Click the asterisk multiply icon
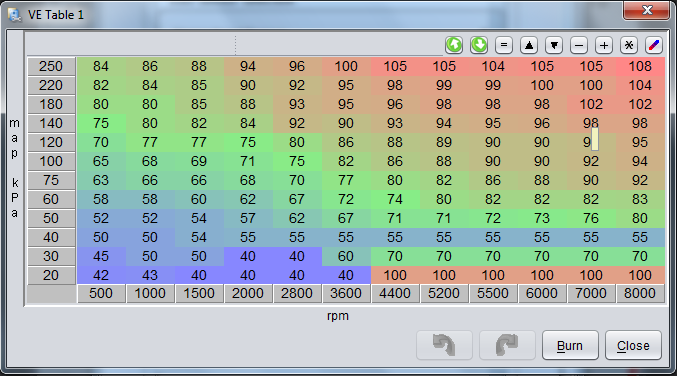This screenshot has height=376, width=677. coord(629,45)
